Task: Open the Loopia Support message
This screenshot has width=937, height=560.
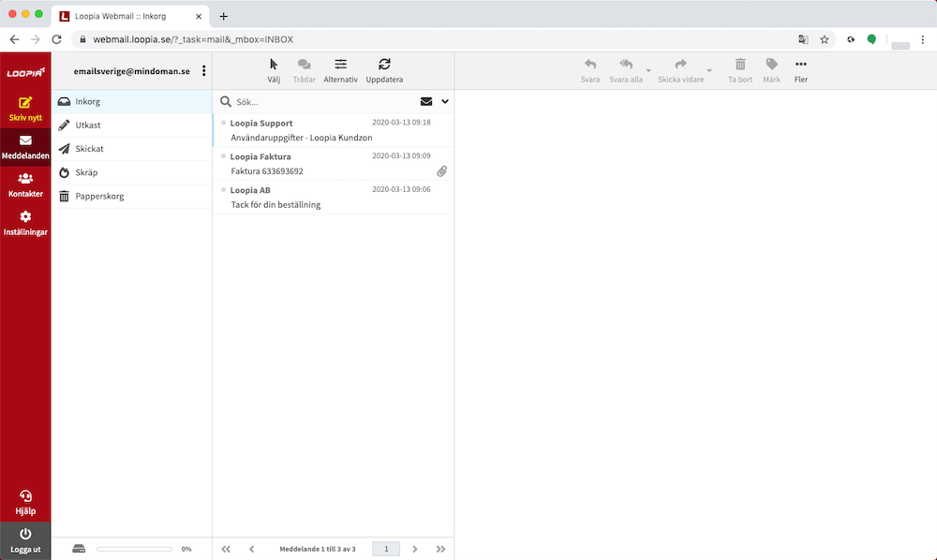Action: tap(334, 130)
